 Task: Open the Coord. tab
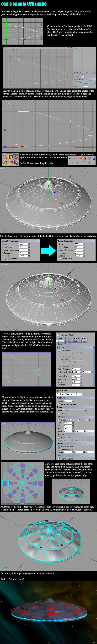coord(68,338)
